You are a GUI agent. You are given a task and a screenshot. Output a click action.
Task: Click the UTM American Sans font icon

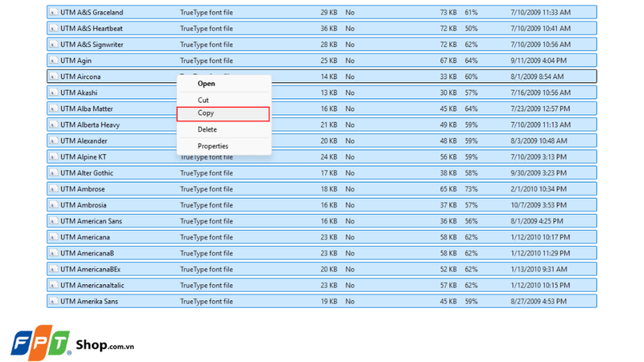[x=53, y=220]
